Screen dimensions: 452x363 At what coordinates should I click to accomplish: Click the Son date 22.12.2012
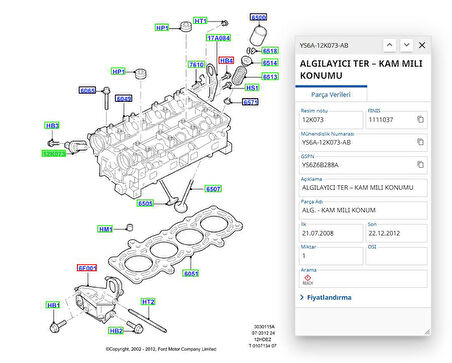[397, 233]
